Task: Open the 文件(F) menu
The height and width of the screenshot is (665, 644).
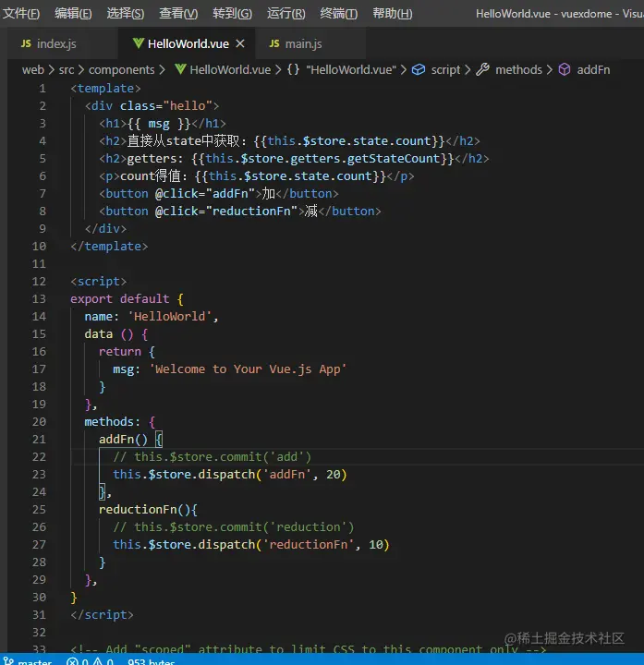Action: (x=20, y=14)
